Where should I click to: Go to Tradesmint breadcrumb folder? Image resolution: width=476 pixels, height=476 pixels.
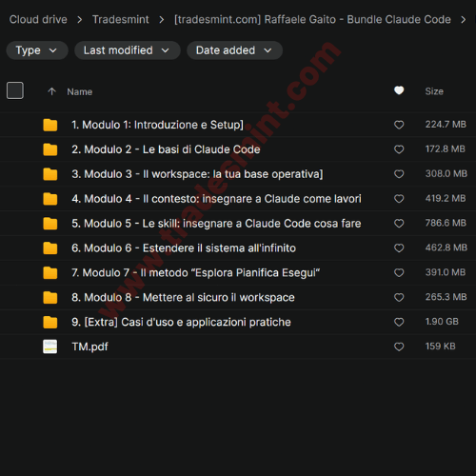pos(121,19)
